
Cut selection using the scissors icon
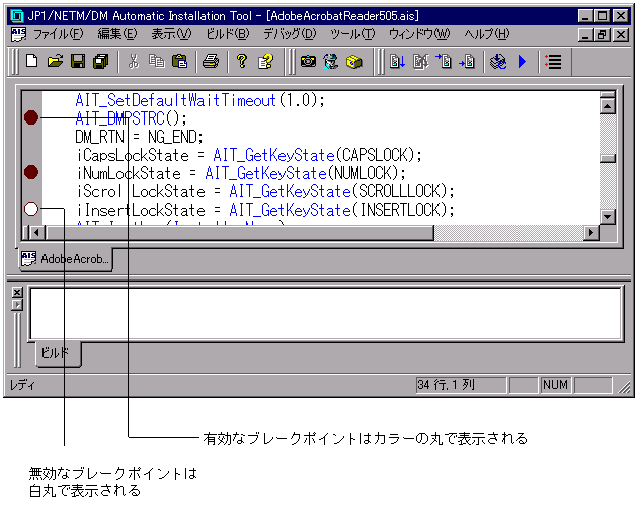133,61
